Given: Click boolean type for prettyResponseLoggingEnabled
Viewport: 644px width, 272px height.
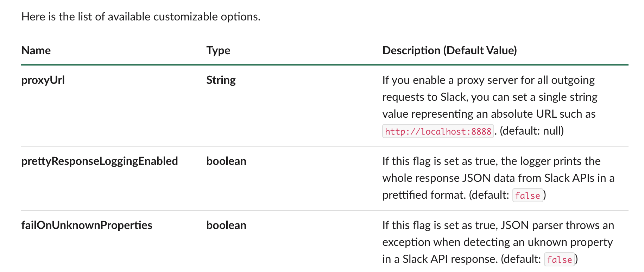Looking at the screenshot, I should coord(226,161).
